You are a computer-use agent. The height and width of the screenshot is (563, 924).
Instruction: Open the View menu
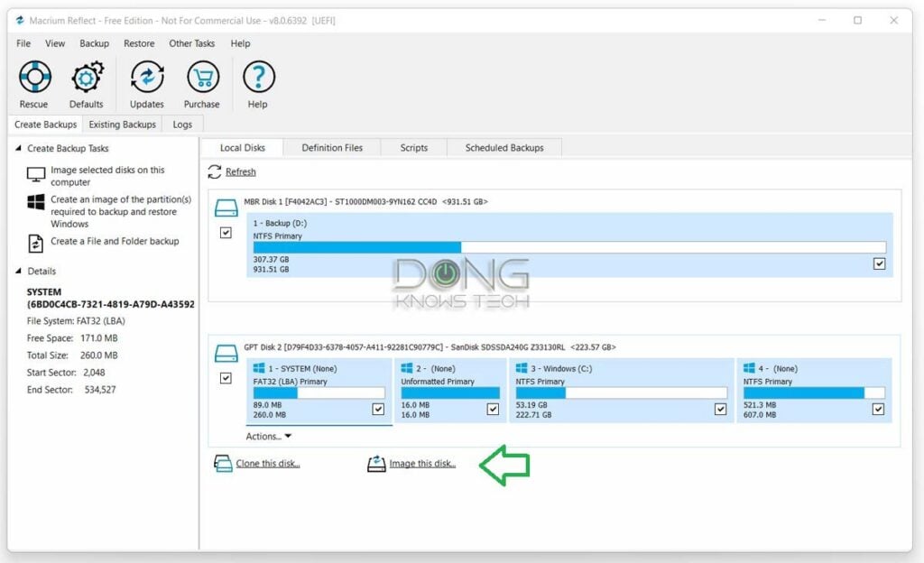point(55,43)
